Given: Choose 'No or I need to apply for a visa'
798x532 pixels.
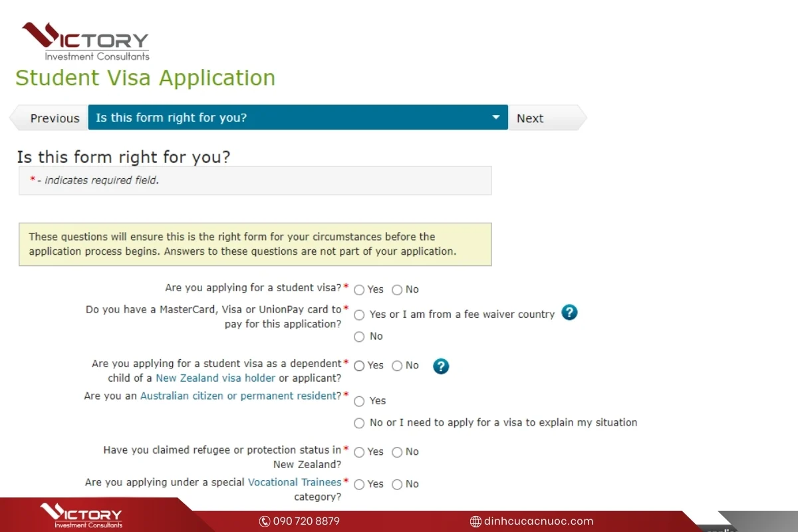Looking at the screenshot, I should tap(360, 423).
